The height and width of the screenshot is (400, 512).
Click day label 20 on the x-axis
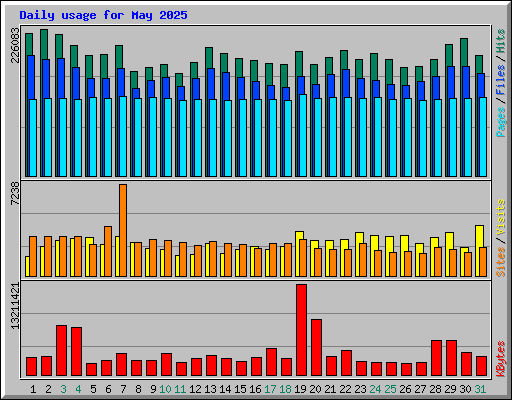point(315,389)
